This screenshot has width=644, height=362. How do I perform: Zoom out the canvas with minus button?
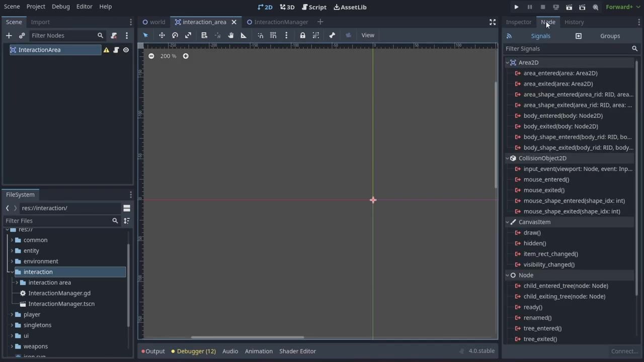click(x=151, y=56)
